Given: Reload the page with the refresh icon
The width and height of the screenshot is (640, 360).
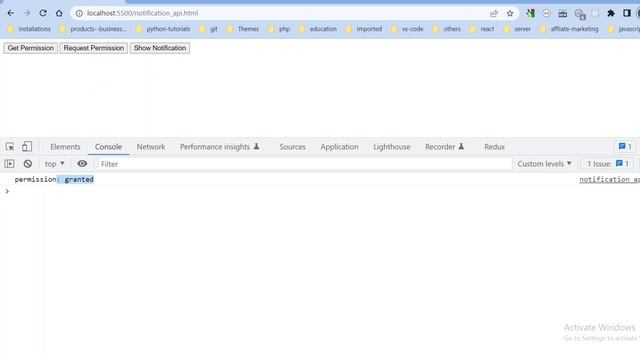Looking at the screenshot, I should tap(43, 13).
